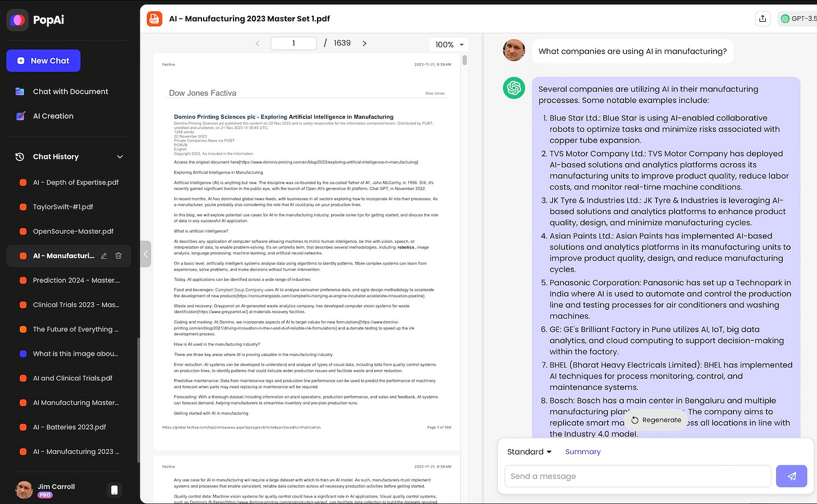Click the PopAi logo icon
Image resolution: width=817 pixels, height=504 pixels.
[17, 20]
